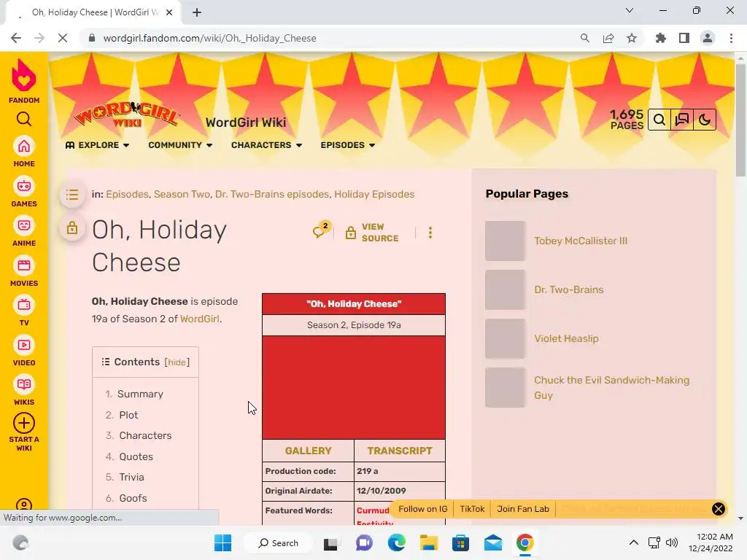Hide the Contents box
Image resolution: width=747 pixels, height=560 pixels.
(177, 362)
